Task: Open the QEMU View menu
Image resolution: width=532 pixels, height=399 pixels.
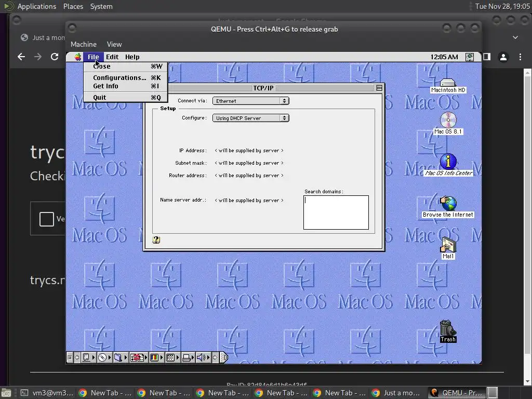Action: pos(114,45)
